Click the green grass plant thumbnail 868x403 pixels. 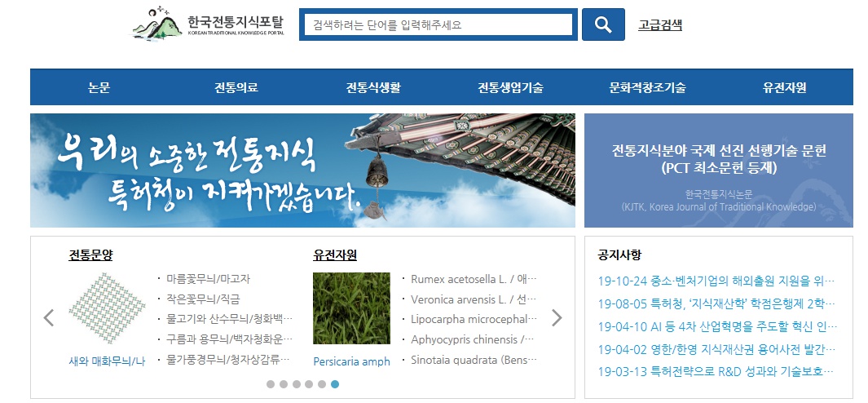coord(351,308)
